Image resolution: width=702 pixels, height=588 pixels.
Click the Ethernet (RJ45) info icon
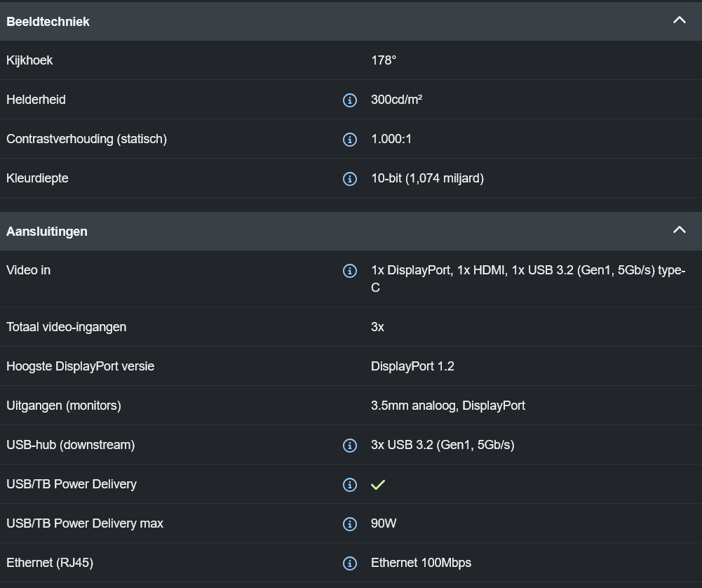tap(350, 563)
